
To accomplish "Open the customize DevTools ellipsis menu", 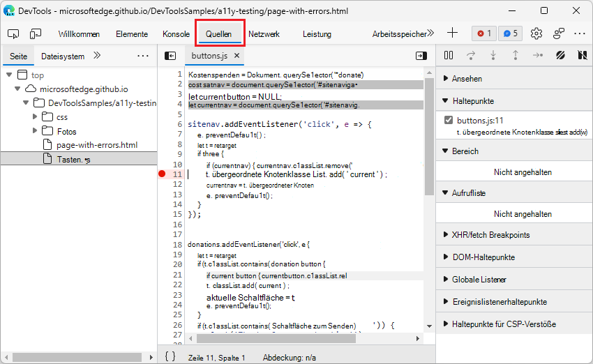I will tap(579, 33).
